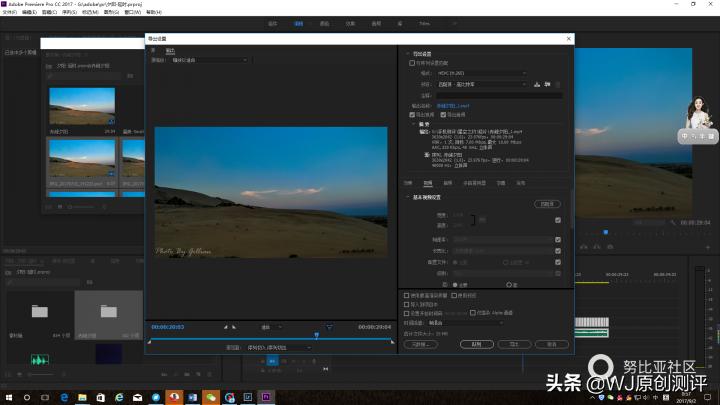
Task: Click the import preset icon
Action: [x=548, y=84]
